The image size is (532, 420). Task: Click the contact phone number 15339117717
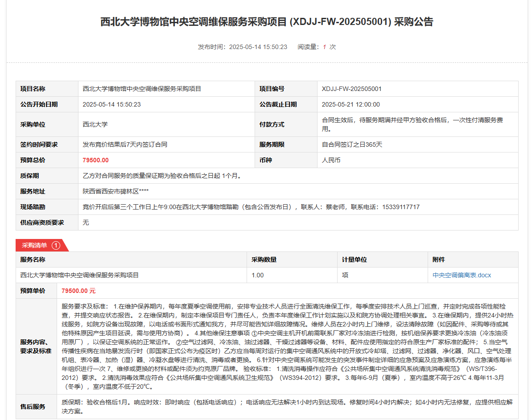tap(401, 207)
